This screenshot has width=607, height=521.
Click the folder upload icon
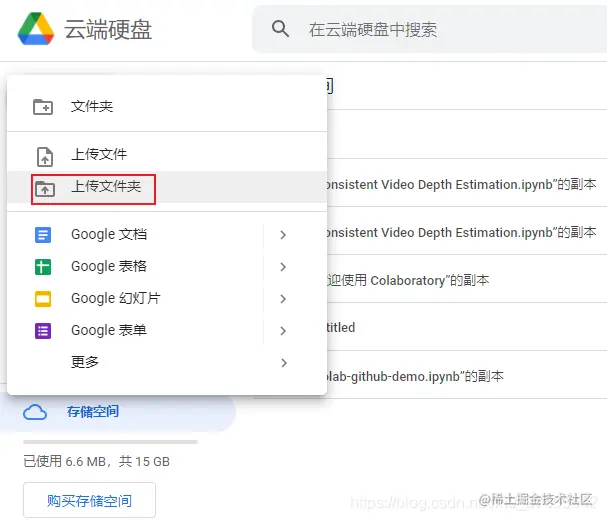45,189
